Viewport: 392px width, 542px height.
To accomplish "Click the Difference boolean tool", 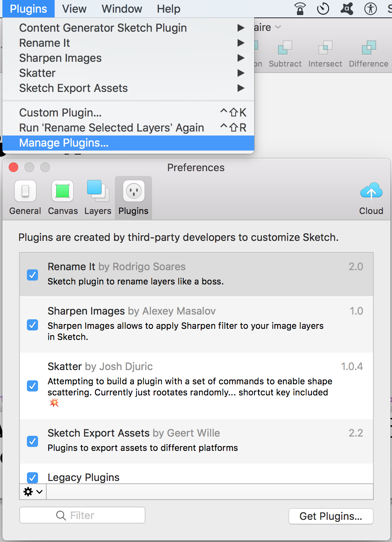I will [x=369, y=54].
